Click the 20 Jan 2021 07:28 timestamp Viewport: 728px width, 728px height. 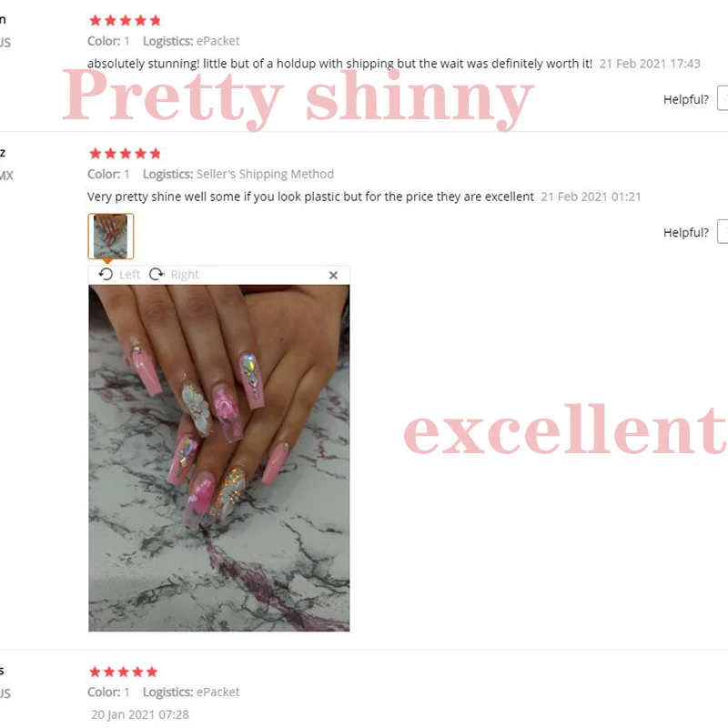coord(140,714)
